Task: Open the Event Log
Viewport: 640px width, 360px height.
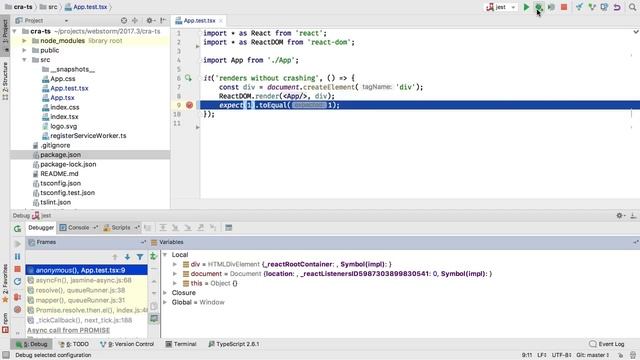Action: (607, 344)
